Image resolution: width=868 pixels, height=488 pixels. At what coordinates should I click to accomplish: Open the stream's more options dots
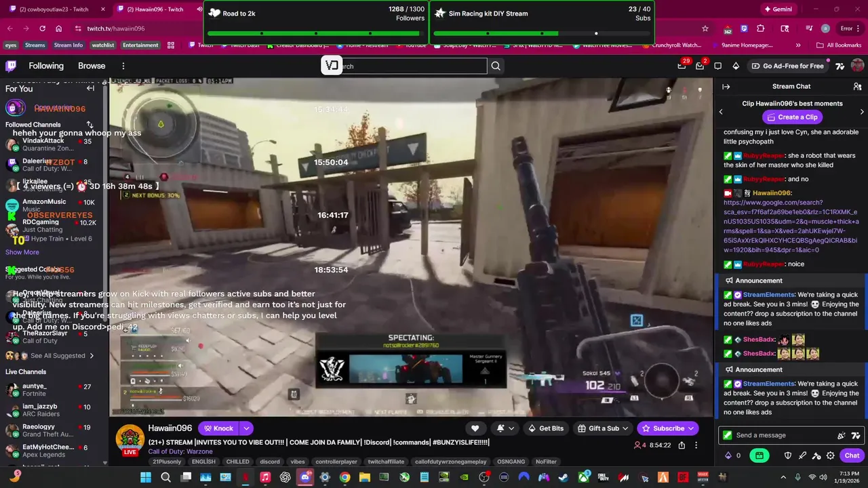click(697, 445)
